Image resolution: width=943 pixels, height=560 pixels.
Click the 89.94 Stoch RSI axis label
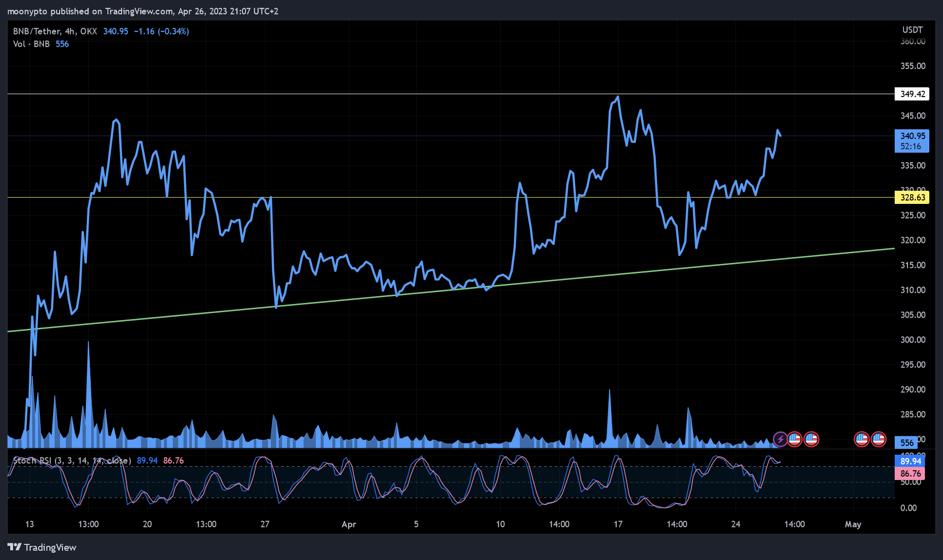[910, 461]
